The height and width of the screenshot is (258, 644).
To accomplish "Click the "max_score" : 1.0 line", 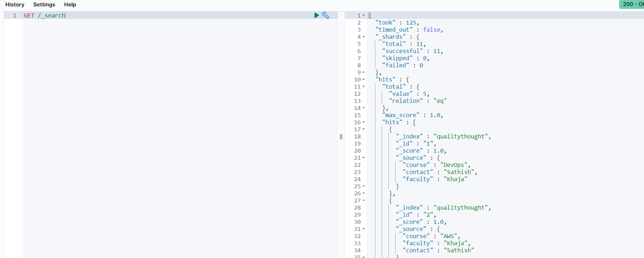I will click(413, 115).
